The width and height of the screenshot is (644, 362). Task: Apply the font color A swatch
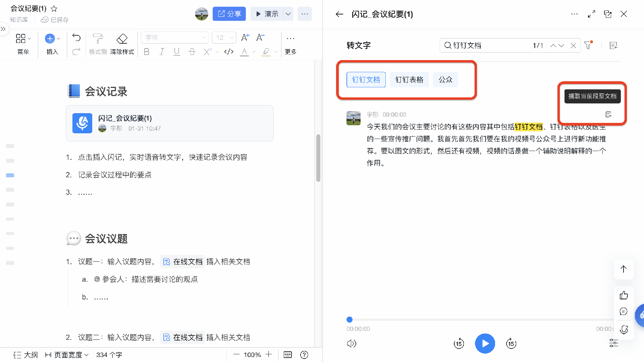click(245, 52)
